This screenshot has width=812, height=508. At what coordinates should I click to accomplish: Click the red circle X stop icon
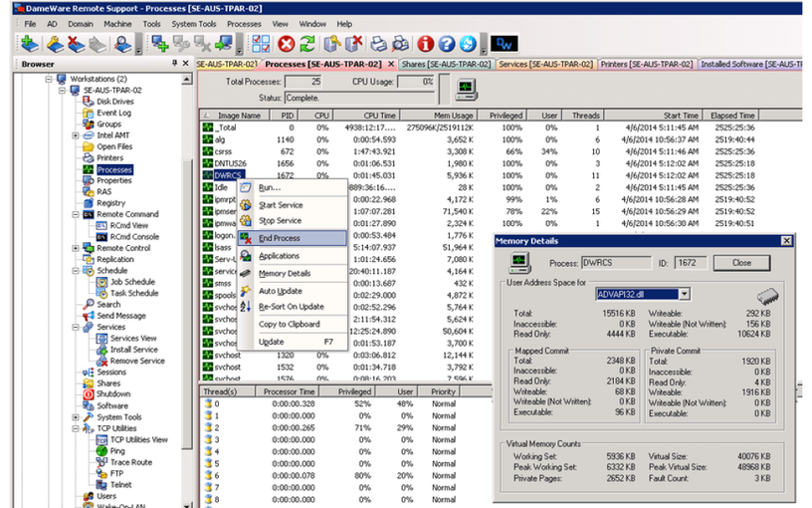point(286,44)
